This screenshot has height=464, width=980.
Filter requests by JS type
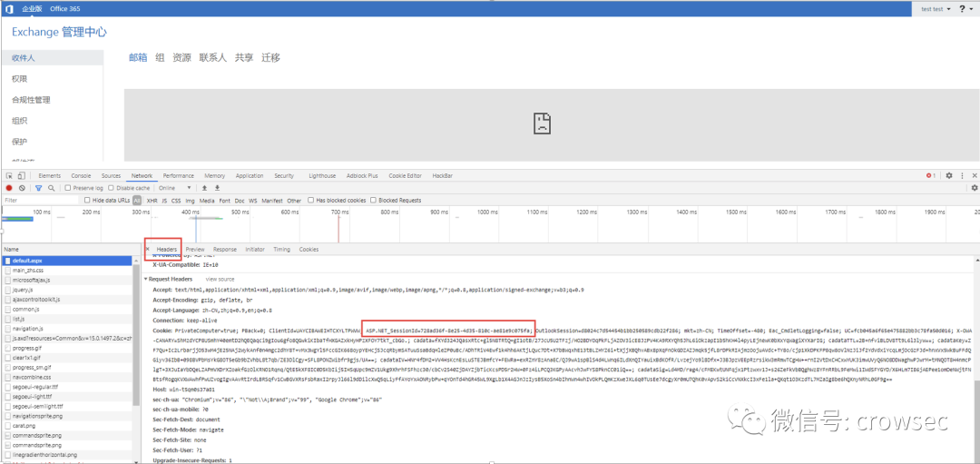click(164, 201)
